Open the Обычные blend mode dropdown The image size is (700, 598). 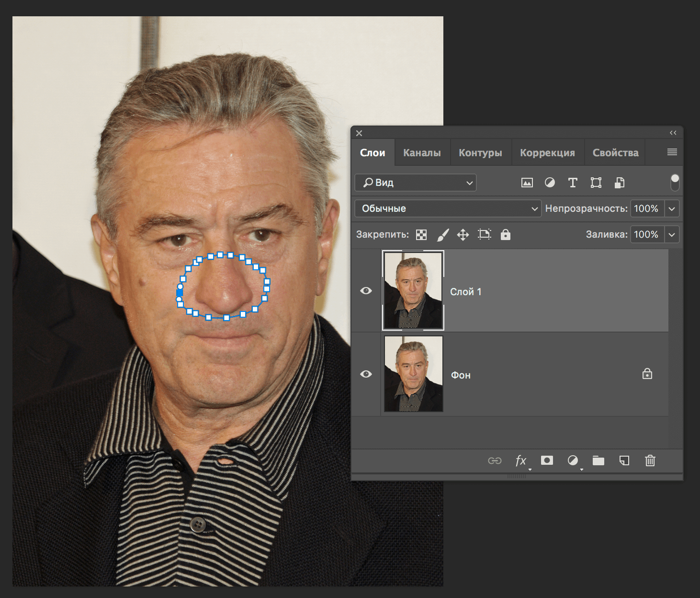click(x=448, y=208)
